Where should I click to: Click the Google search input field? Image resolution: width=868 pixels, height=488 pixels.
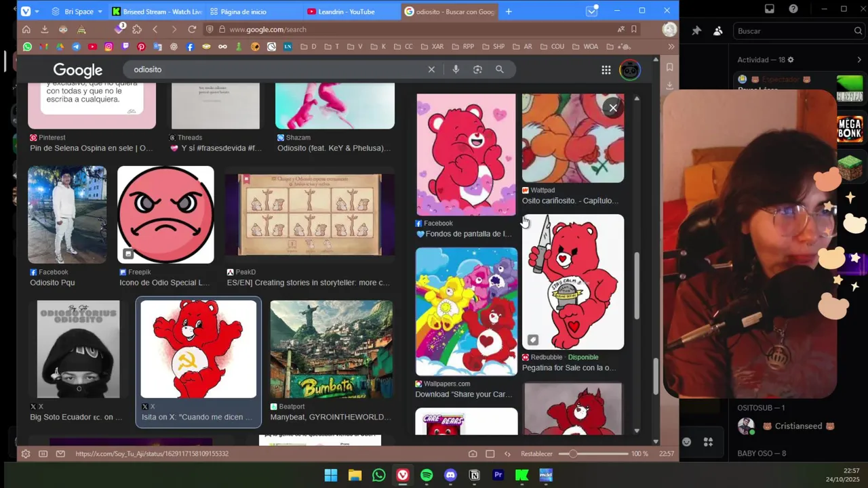coord(278,69)
